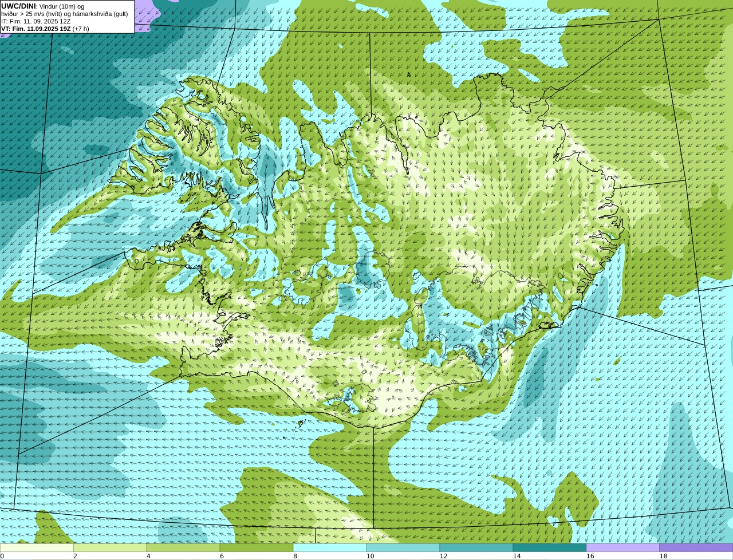733x560 pixels.
Task: Click the legend label '16'
Action: point(590,556)
